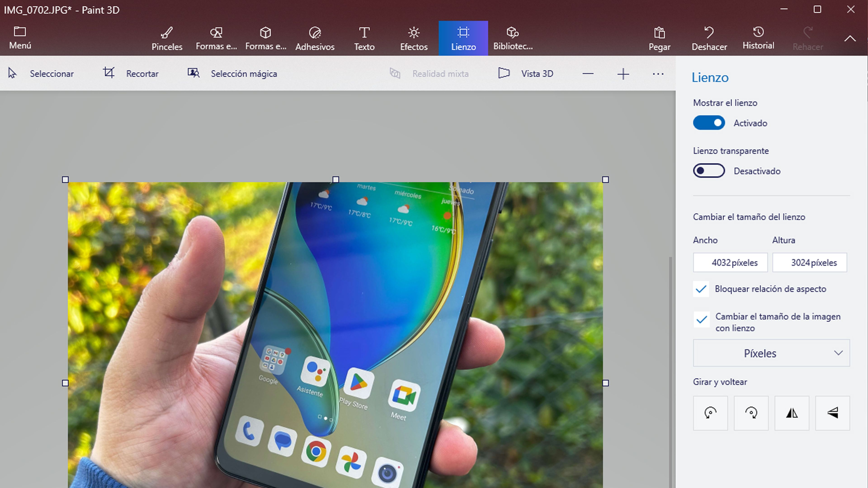Flip the canvas horizontally
The height and width of the screenshot is (488, 868).
[x=792, y=413]
